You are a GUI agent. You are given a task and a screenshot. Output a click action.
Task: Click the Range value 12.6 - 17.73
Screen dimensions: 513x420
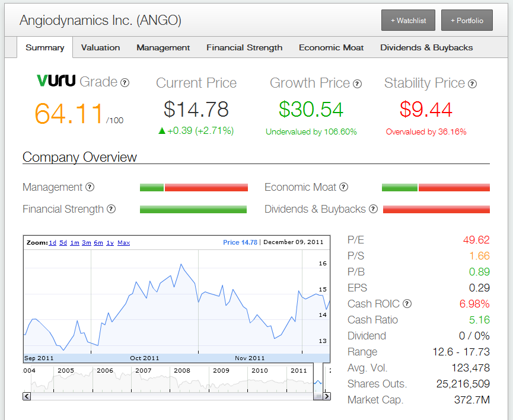[461, 352]
